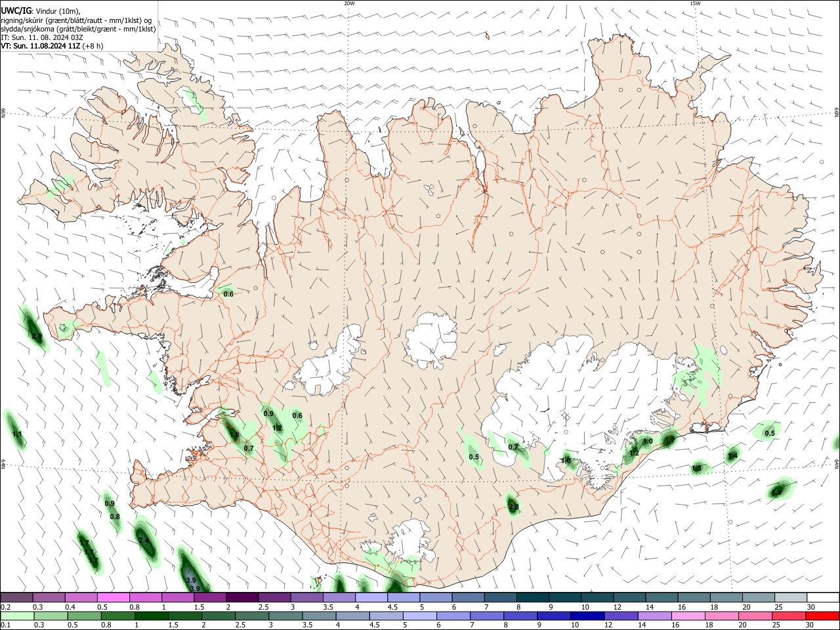Pick the lavender swatch labeled 4 in upper legend
The height and width of the screenshot is (630, 840).
(x=371, y=598)
